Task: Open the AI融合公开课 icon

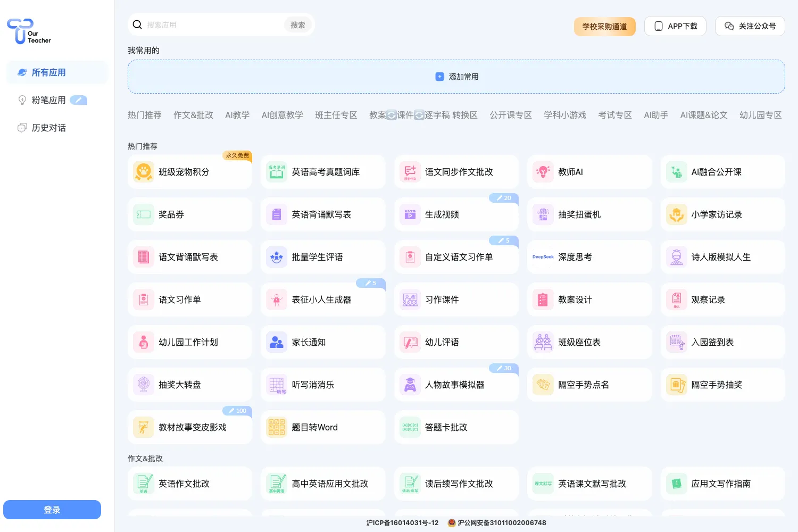Action: pyautogui.click(x=677, y=172)
